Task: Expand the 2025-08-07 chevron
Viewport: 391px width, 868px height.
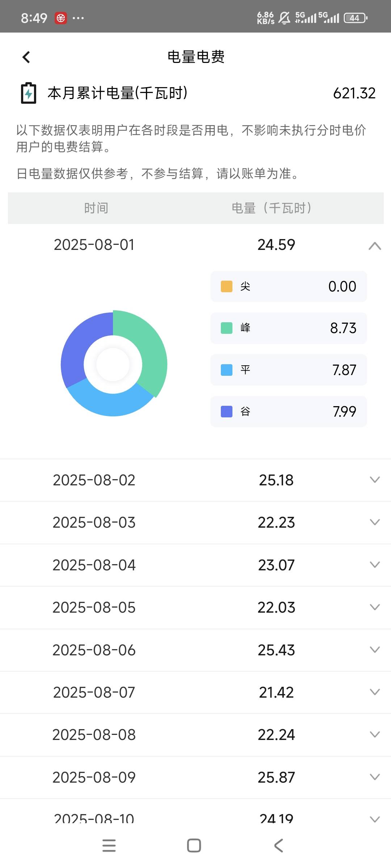Action: point(375,692)
